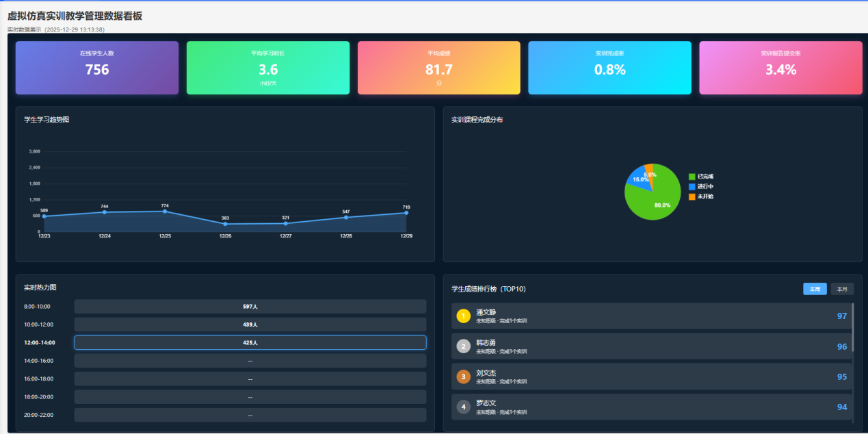Click the 在线学生人数 card

point(97,68)
